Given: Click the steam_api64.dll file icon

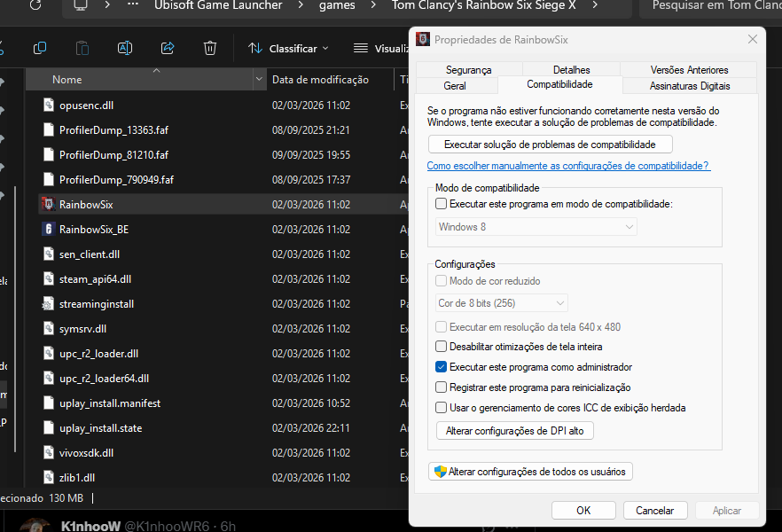Looking at the screenshot, I should click(x=49, y=279).
